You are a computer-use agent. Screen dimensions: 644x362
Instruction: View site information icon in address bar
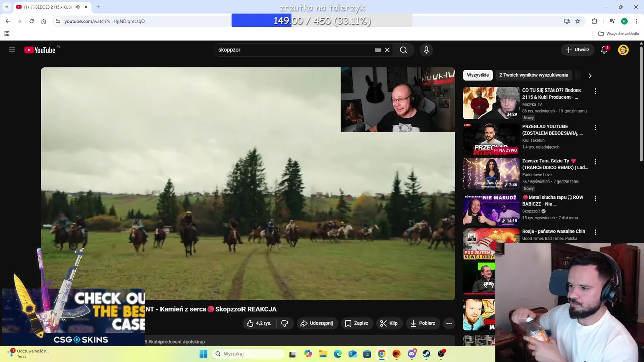(x=58, y=21)
